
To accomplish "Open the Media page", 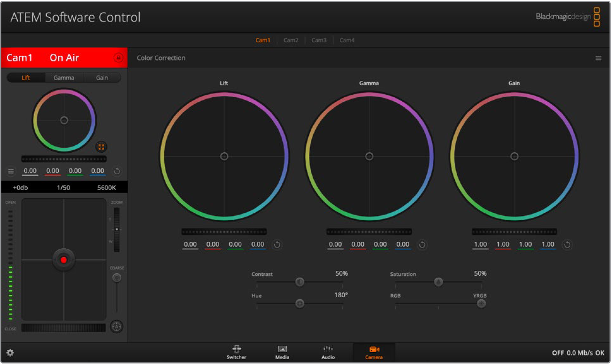I will [x=282, y=352].
